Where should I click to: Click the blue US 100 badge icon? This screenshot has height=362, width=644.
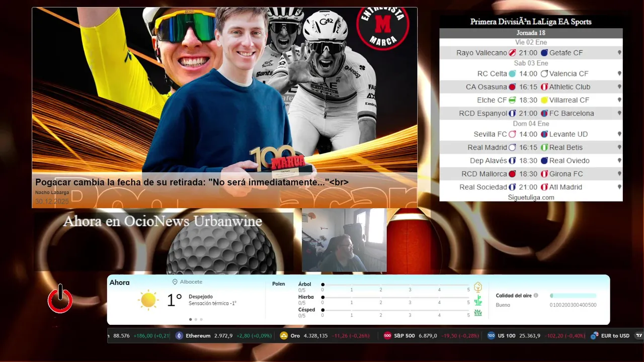[x=491, y=336]
